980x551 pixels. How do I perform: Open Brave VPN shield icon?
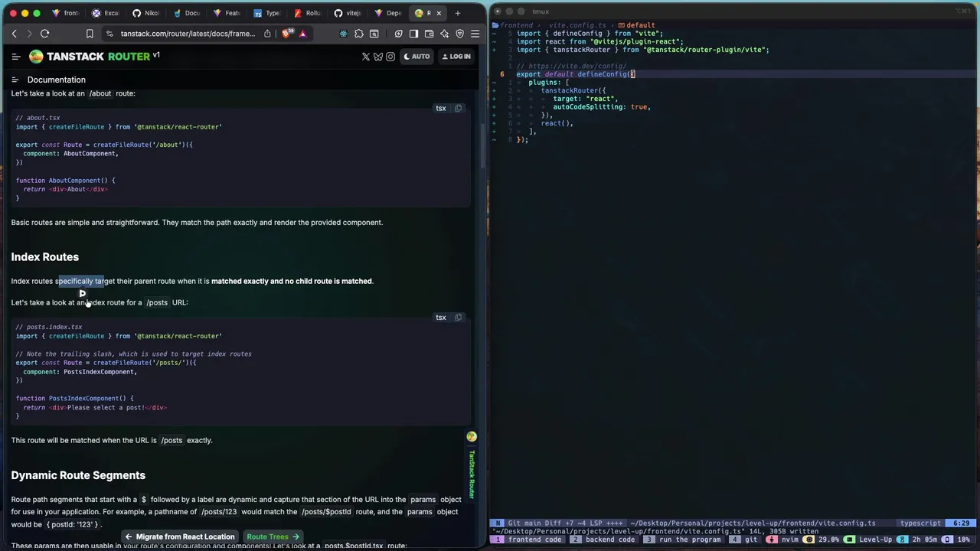pyautogui.click(x=459, y=34)
